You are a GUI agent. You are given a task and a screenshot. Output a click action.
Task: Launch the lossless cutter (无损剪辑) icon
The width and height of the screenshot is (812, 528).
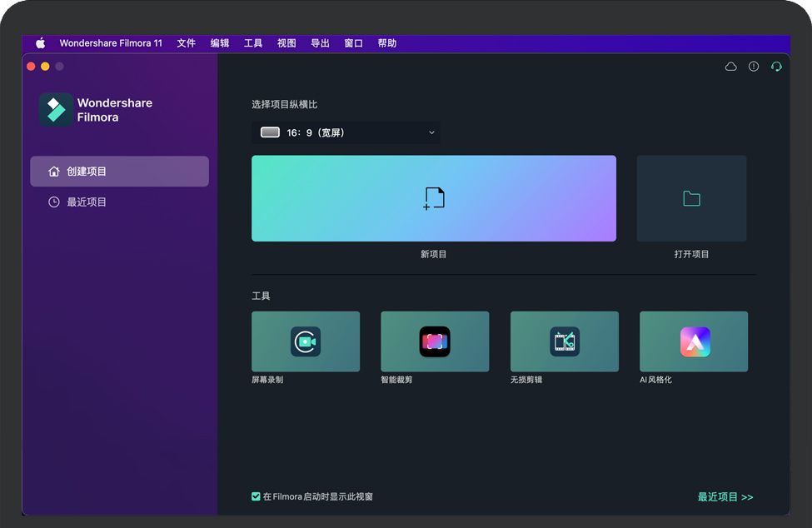tap(565, 341)
